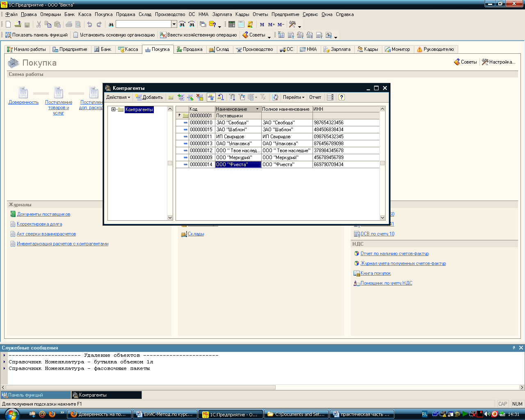Click the blue help icon in Контрагенты toolbar

coord(342,97)
